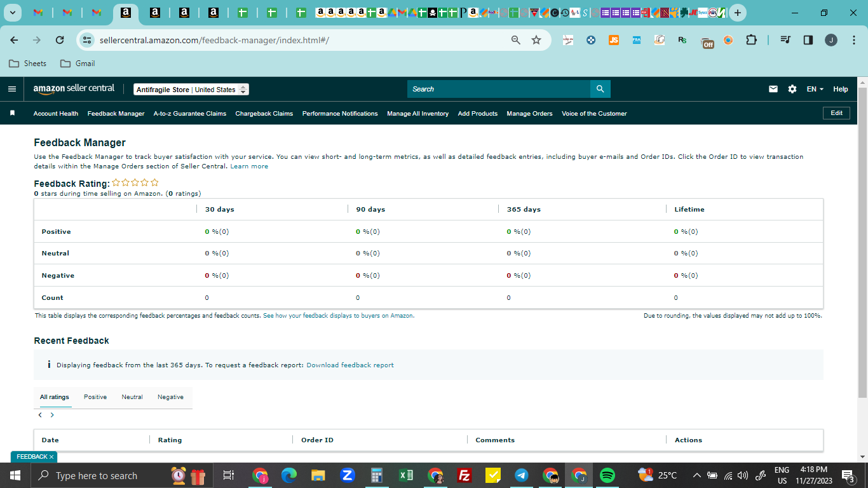Open Telegram from the taskbar
868x488 pixels.
coord(522,475)
